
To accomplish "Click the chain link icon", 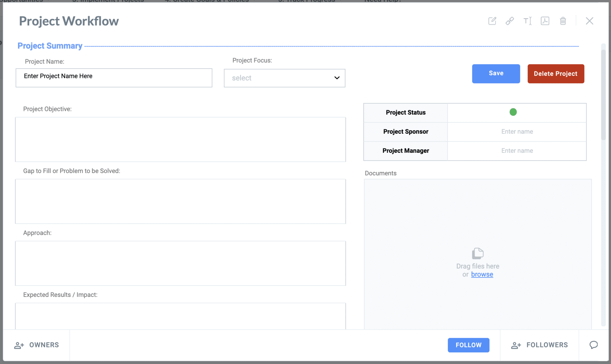I will pyautogui.click(x=510, y=21).
